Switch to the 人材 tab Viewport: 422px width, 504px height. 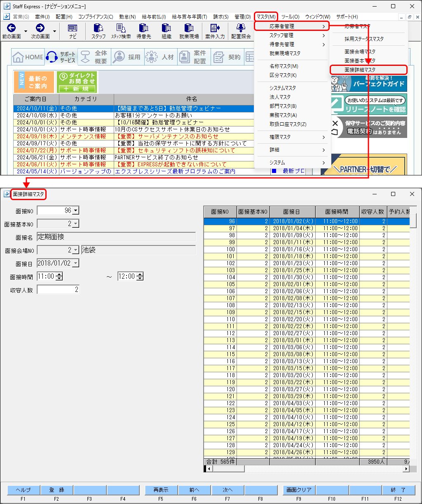pyautogui.click(x=160, y=57)
